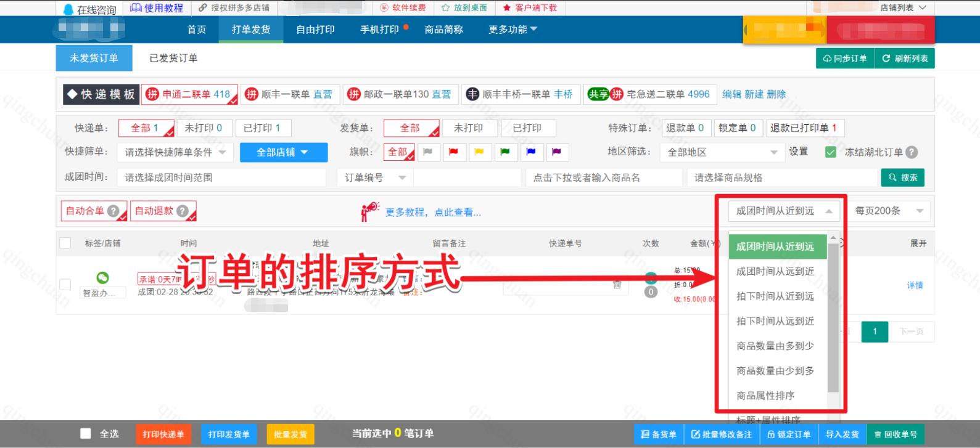Toggle bottom 全选 checkbox

[x=86, y=433]
